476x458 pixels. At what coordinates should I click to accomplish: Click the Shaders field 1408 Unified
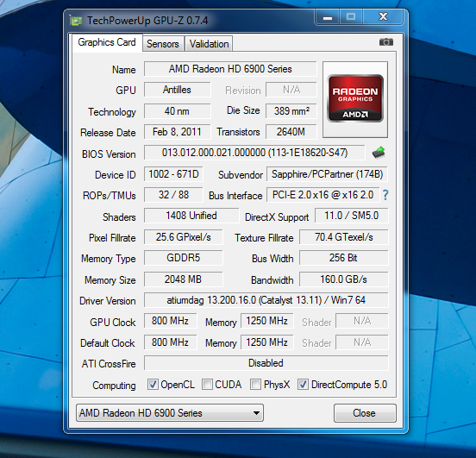pos(191,216)
